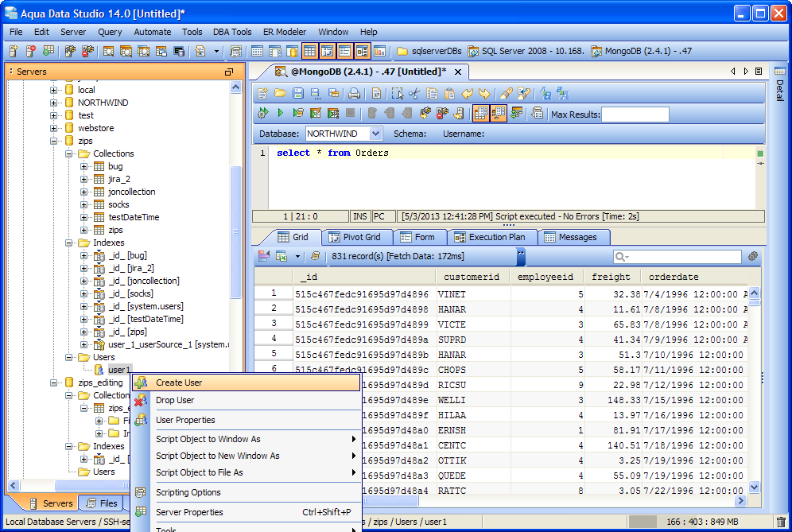Click the redo arrow icon
This screenshot has height=532, width=792.
point(484,94)
